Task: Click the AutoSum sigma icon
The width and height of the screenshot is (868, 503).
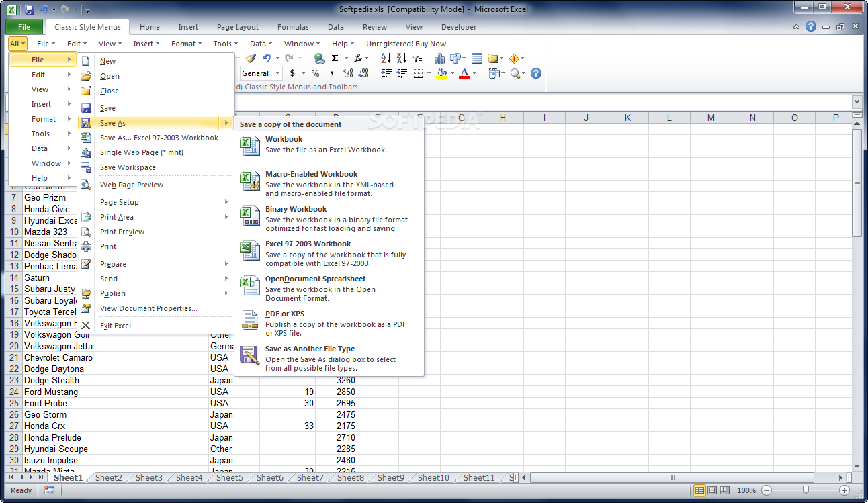Action: coord(335,58)
